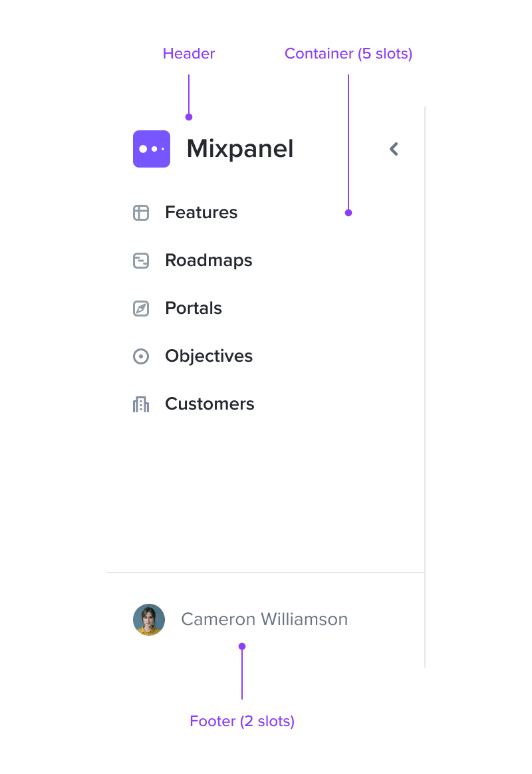Click the Footer (2 slots) annotation label
This screenshot has width=532, height=774.
tap(242, 721)
